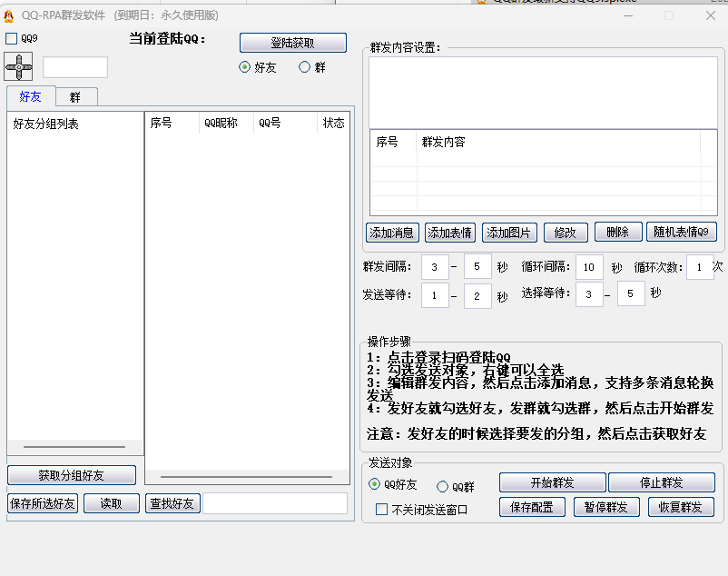Click the friend table's 序号 column header
This screenshot has width=728, height=576.
tap(172, 123)
